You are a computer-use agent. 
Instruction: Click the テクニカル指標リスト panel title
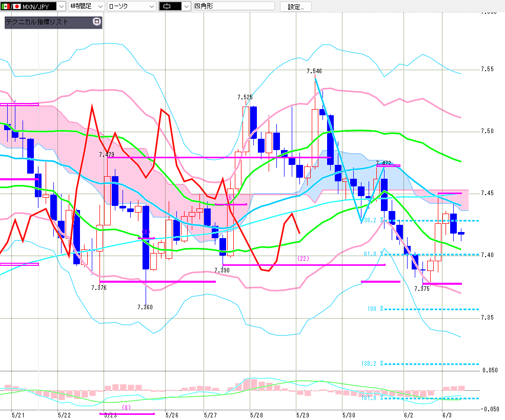37,22
